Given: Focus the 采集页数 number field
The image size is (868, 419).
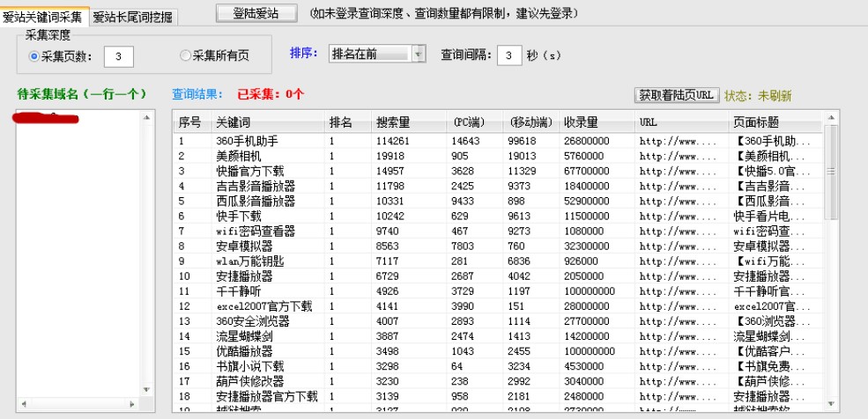Looking at the screenshot, I should [119, 56].
